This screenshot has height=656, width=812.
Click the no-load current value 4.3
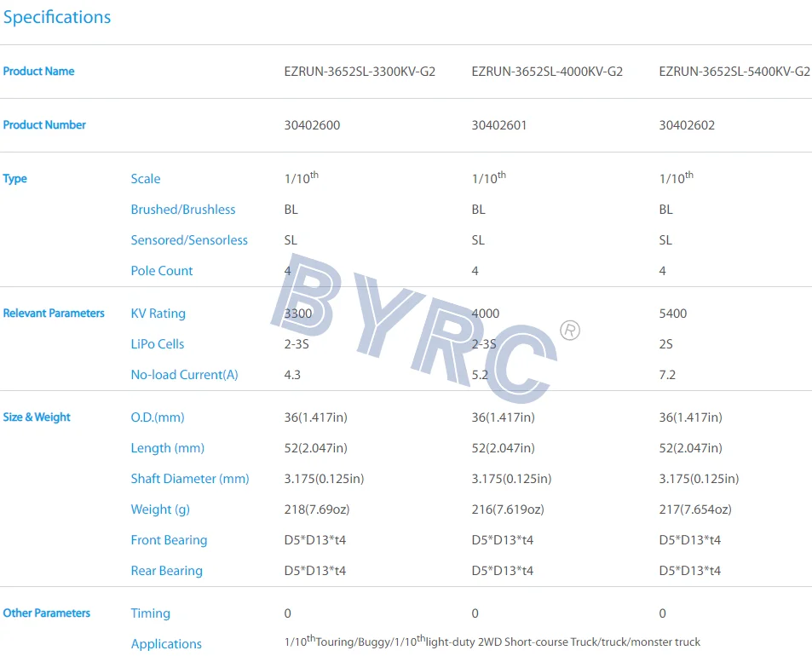click(292, 375)
